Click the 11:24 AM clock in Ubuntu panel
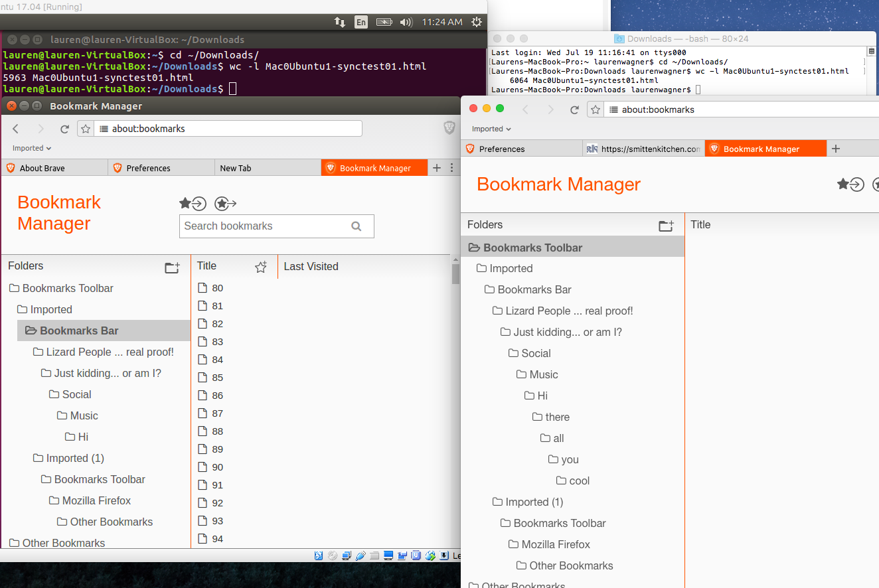The width and height of the screenshot is (879, 588). [x=442, y=22]
